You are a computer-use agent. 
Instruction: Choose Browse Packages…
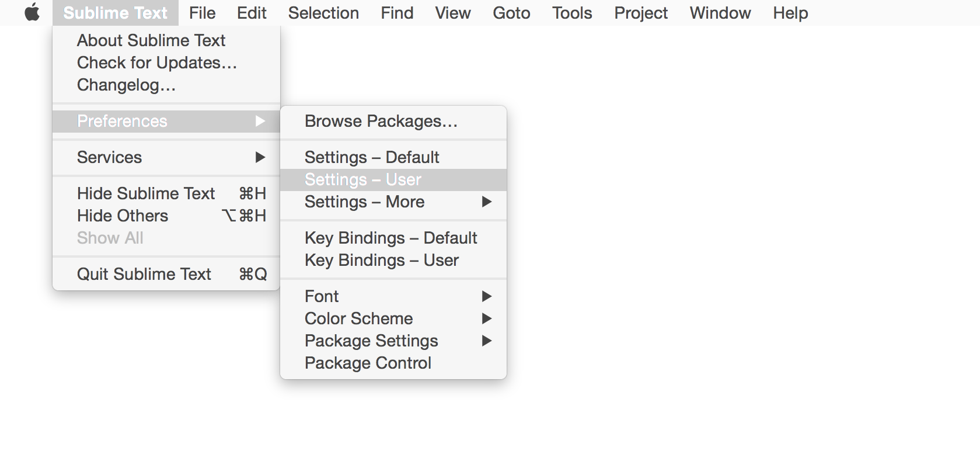[381, 121]
